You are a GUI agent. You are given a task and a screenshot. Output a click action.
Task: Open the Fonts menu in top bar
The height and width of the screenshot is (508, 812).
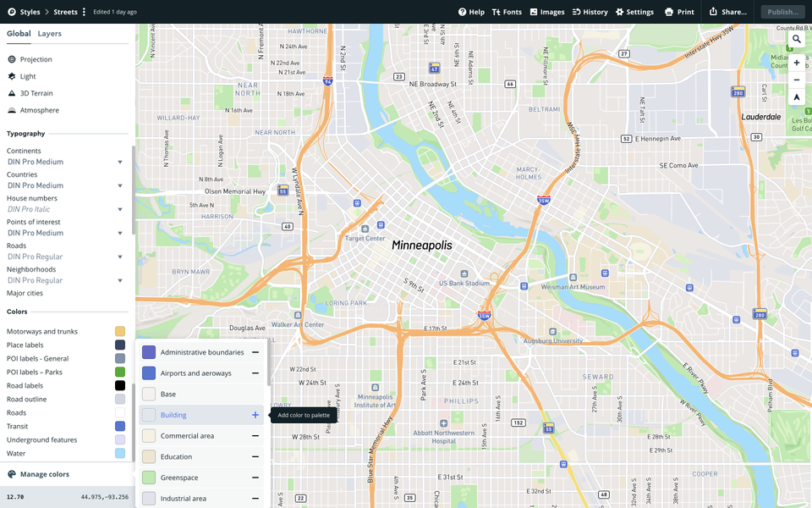pos(507,12)
